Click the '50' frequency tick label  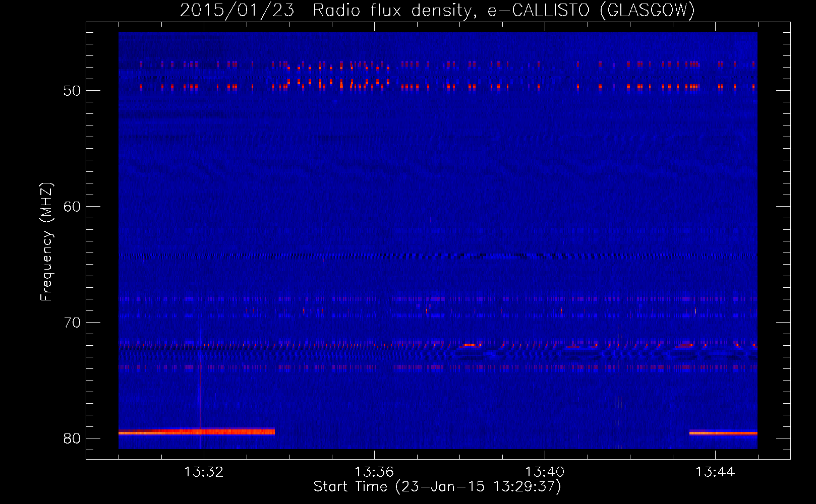72,91
